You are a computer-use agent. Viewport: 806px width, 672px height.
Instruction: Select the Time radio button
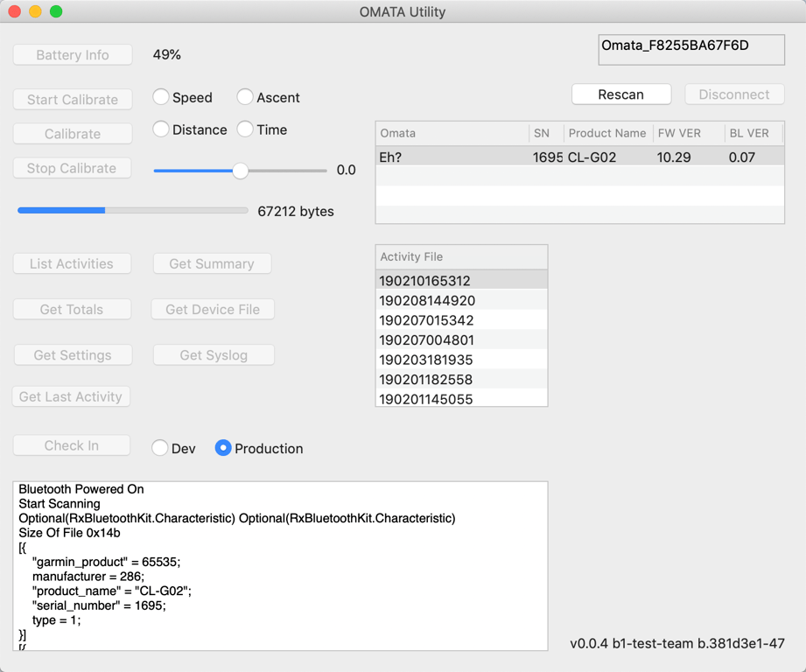pos(245,129)
